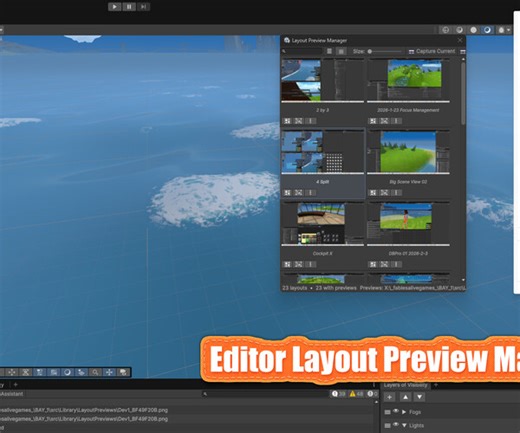The image size is (520, 433).
Task: Switch Layout Preview Manager to grid view
Action: tap(341, 51)
